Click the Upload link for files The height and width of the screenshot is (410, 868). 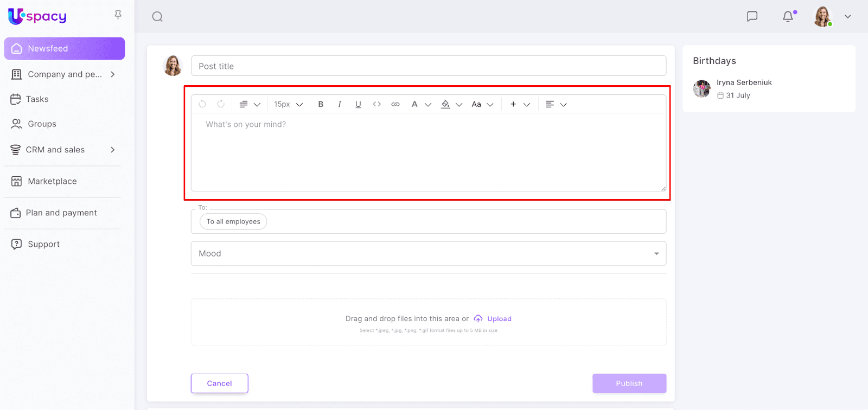point(499,319)
